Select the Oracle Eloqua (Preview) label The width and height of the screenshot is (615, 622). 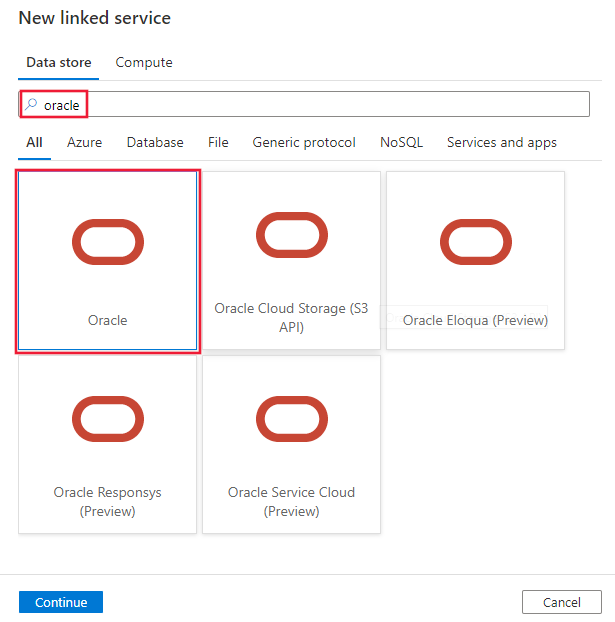coord(476,320)
